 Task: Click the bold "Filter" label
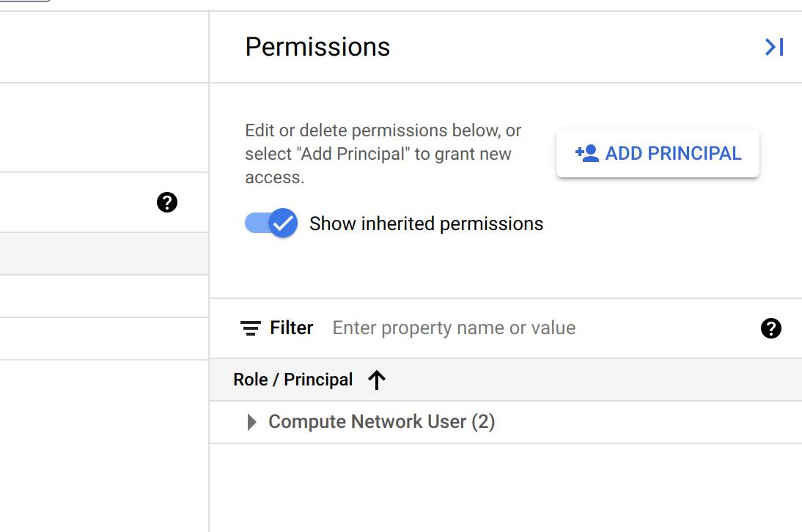tap(291, 328)
